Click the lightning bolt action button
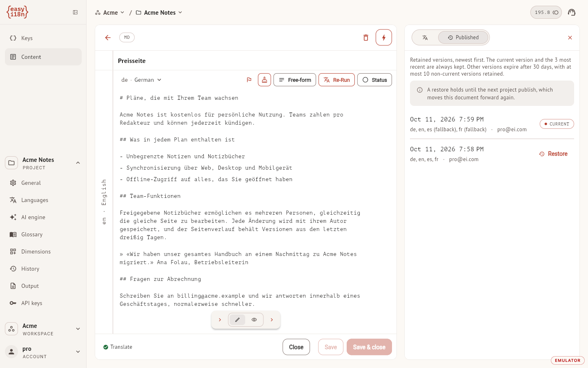588x368 pixels. pos(384,38)
